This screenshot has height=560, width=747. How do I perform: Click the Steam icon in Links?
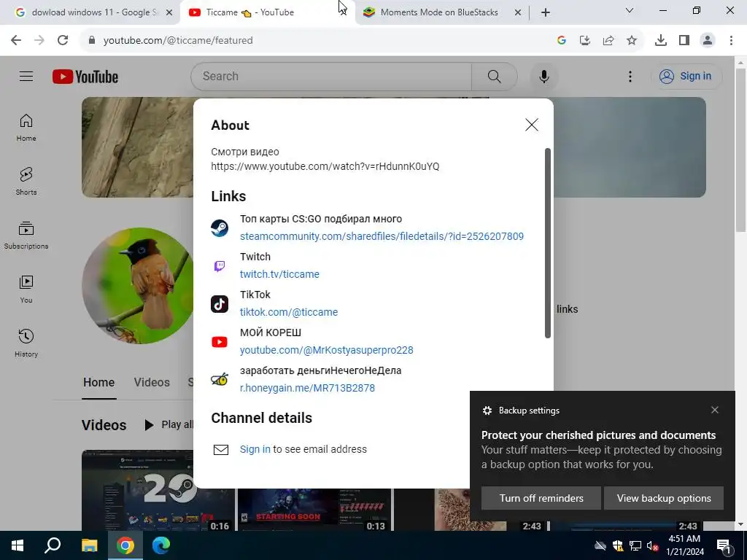(x=220, y=227)
